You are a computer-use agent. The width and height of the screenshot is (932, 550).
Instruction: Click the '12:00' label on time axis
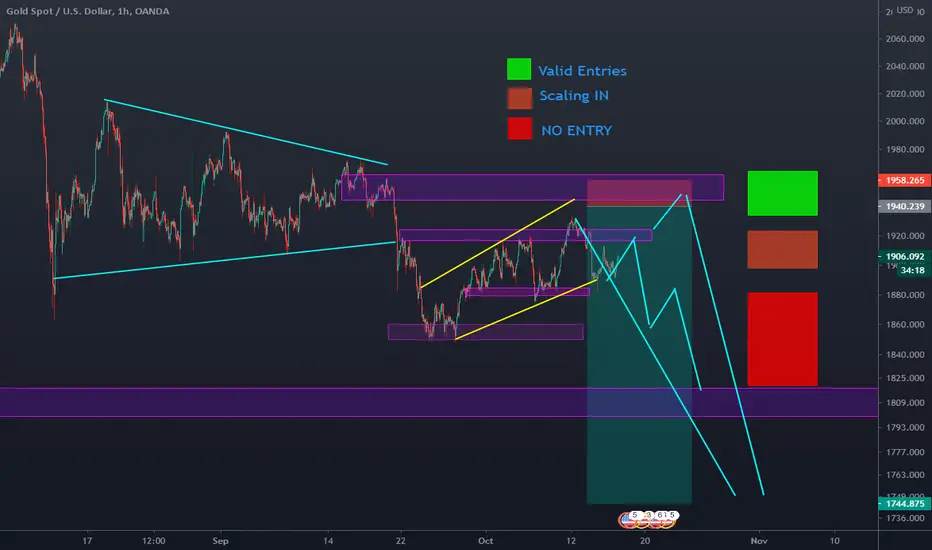click(153, 540)
